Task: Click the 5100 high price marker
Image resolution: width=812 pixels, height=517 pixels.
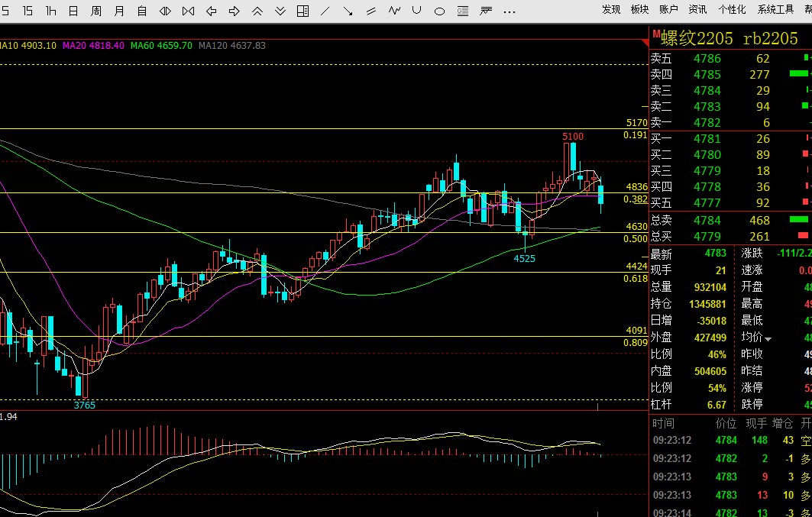Action: click(x=573, y=137)
